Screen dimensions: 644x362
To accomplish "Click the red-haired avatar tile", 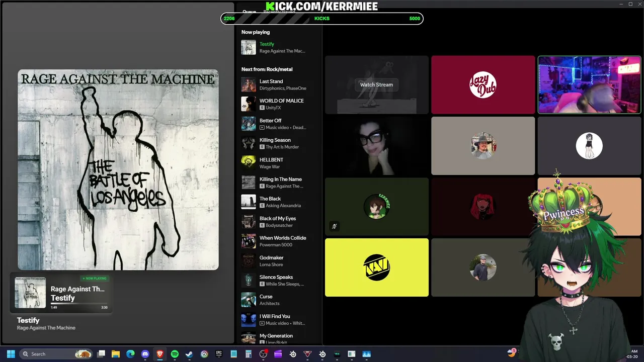I will 483,206.
